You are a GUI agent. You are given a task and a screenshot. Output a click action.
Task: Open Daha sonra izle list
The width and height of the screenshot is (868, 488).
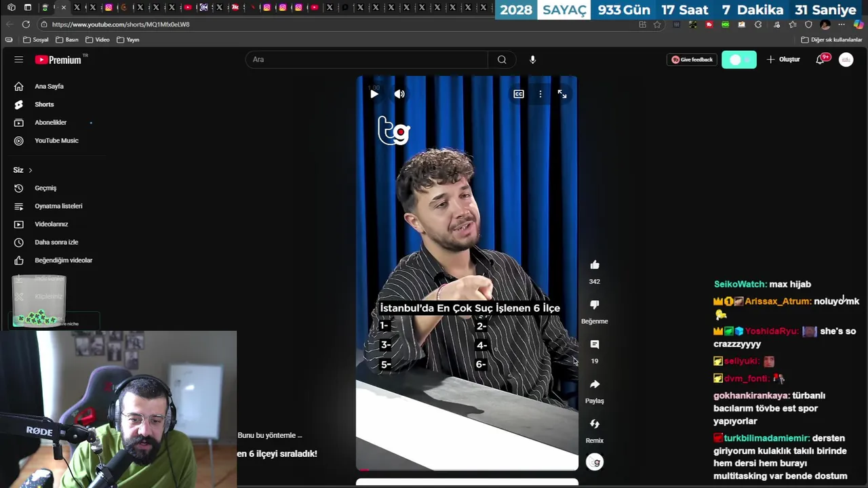pyautogui.click(x=56, y=242)
